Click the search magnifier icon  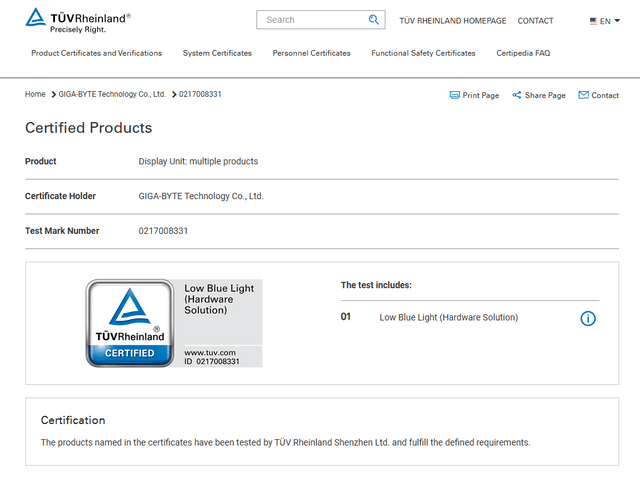point(373,20)
